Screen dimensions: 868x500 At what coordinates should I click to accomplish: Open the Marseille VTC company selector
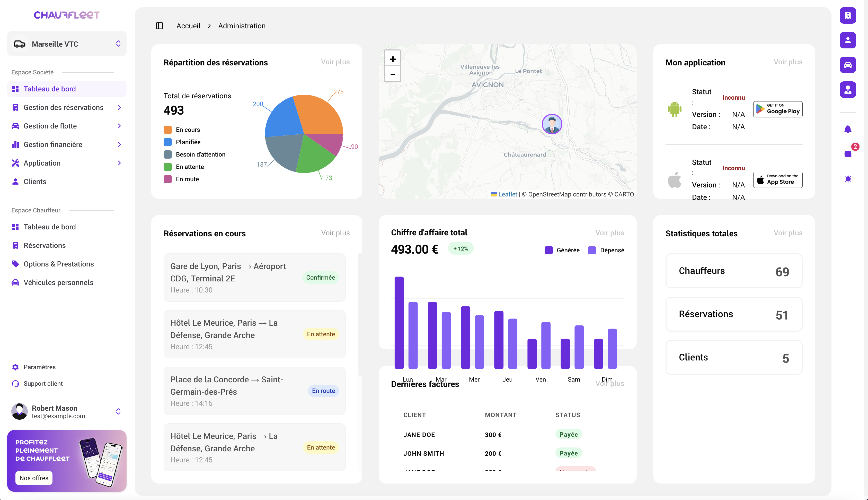67,44
